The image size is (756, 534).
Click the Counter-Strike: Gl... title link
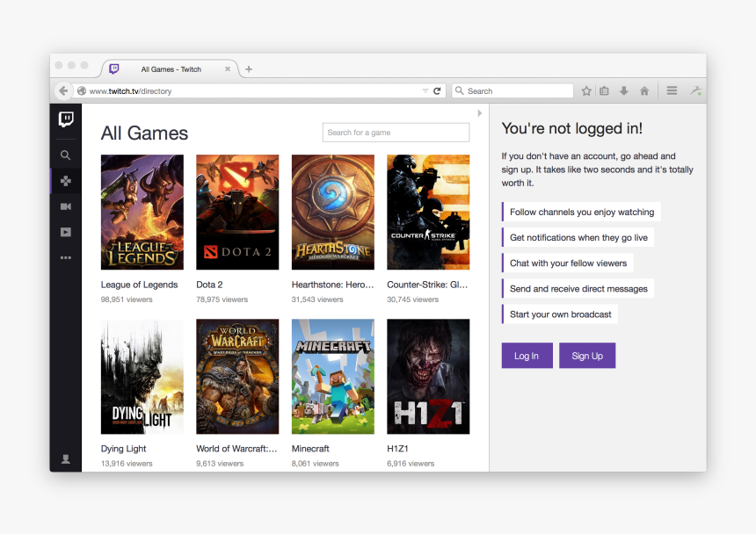pos(427,285)
